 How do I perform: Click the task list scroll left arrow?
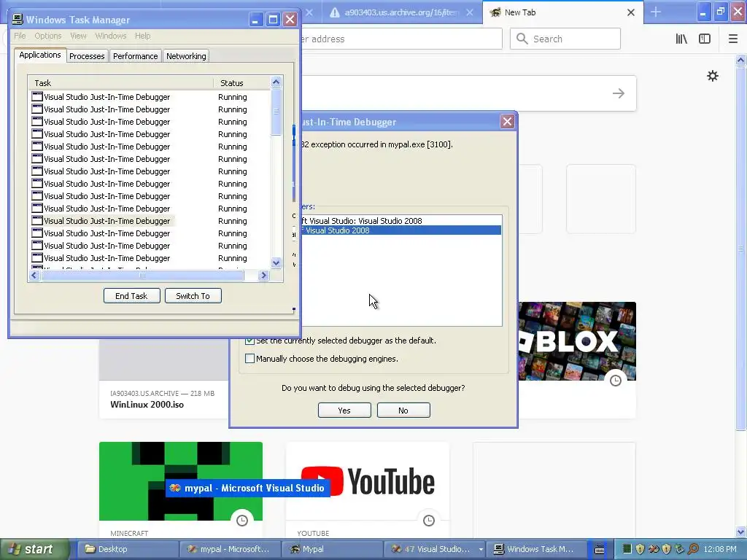click(x=34, y=275)
